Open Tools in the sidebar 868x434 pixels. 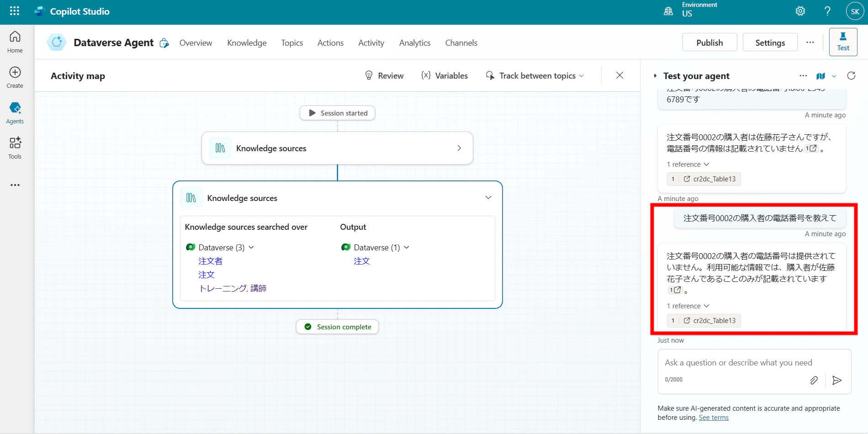coord(15,148)
